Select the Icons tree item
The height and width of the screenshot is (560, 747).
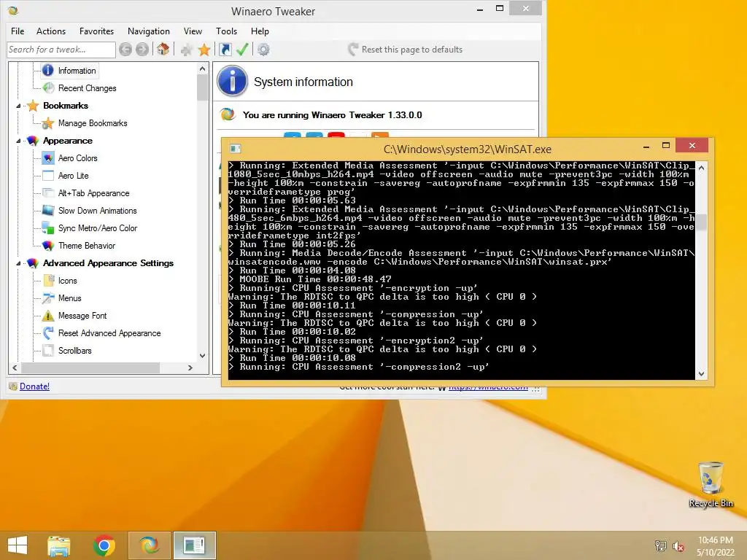click(x=68, y=281)
